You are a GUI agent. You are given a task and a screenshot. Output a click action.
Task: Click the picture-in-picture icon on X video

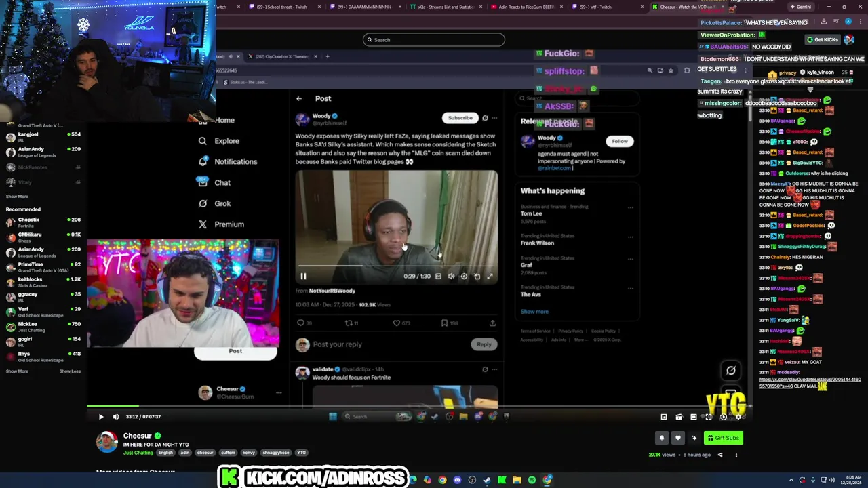477,276
